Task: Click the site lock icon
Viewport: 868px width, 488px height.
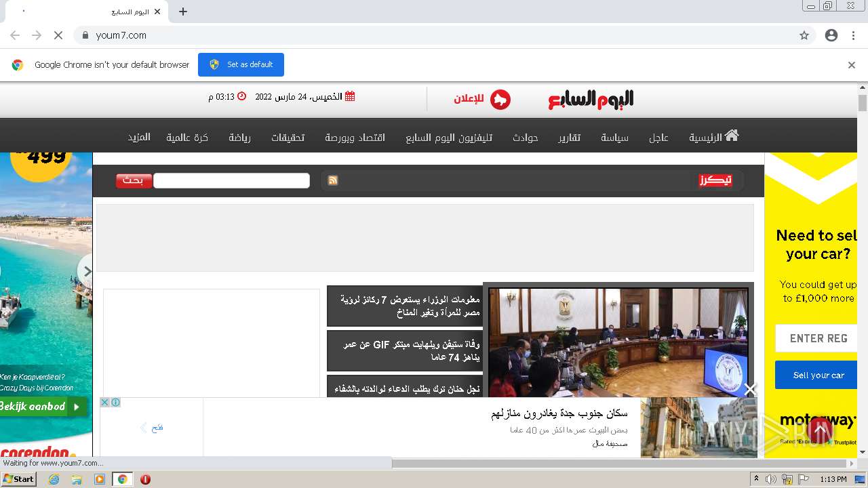Action: [x=85, y=35]
